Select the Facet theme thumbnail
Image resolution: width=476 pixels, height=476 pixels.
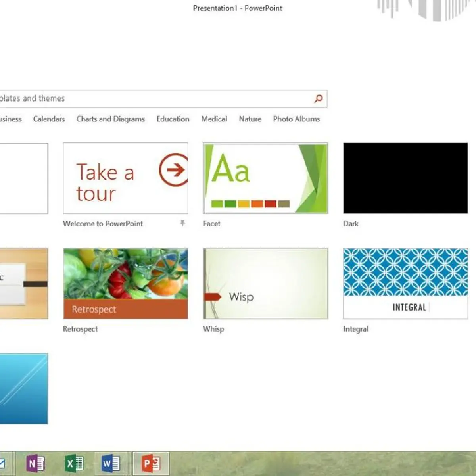point(265,178)
